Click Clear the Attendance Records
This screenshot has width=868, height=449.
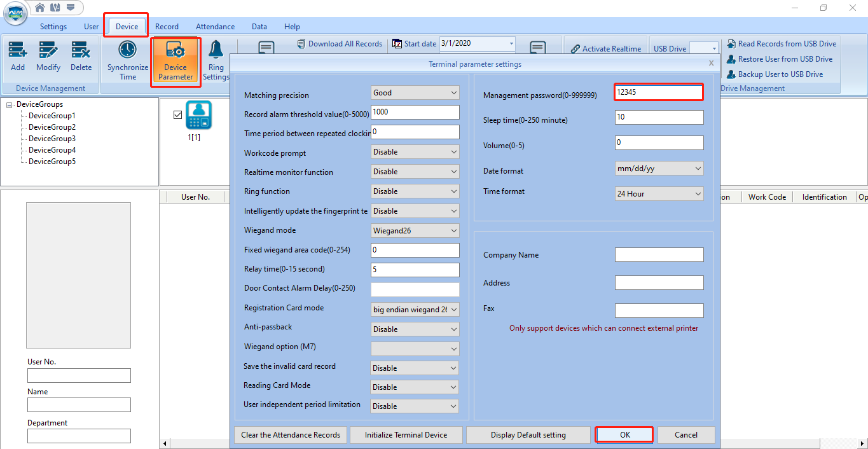pos(291,434)
